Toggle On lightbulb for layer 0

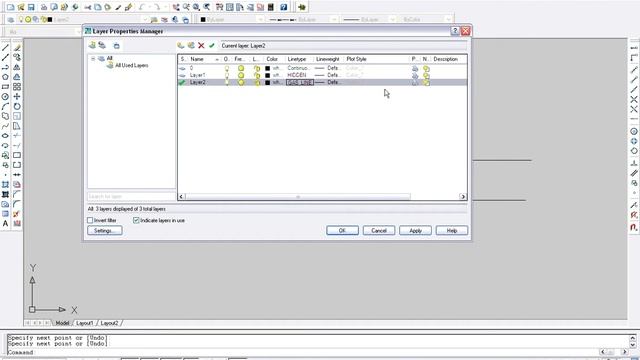click(227, 69)
